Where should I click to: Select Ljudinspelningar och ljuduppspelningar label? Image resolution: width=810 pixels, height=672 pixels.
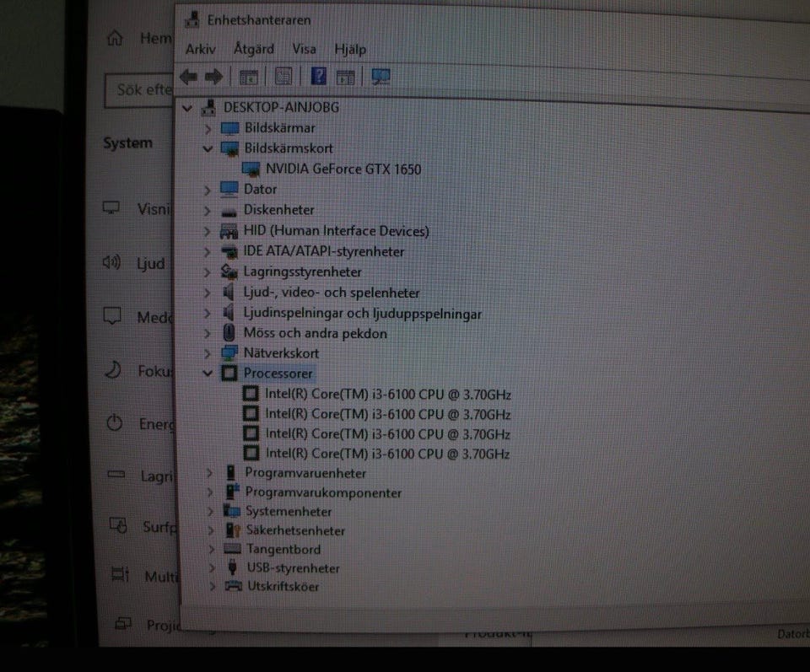click(362, 314)
